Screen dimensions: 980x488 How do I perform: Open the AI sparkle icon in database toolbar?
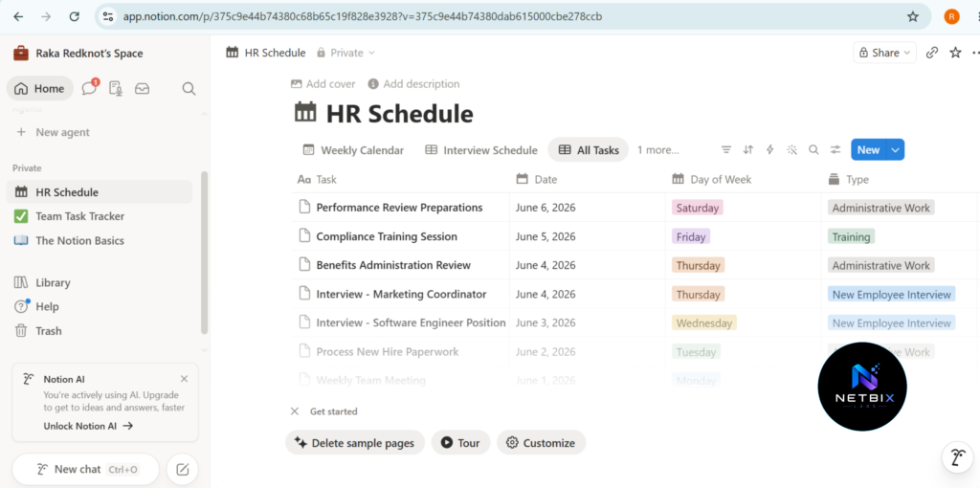coord(791,150)
